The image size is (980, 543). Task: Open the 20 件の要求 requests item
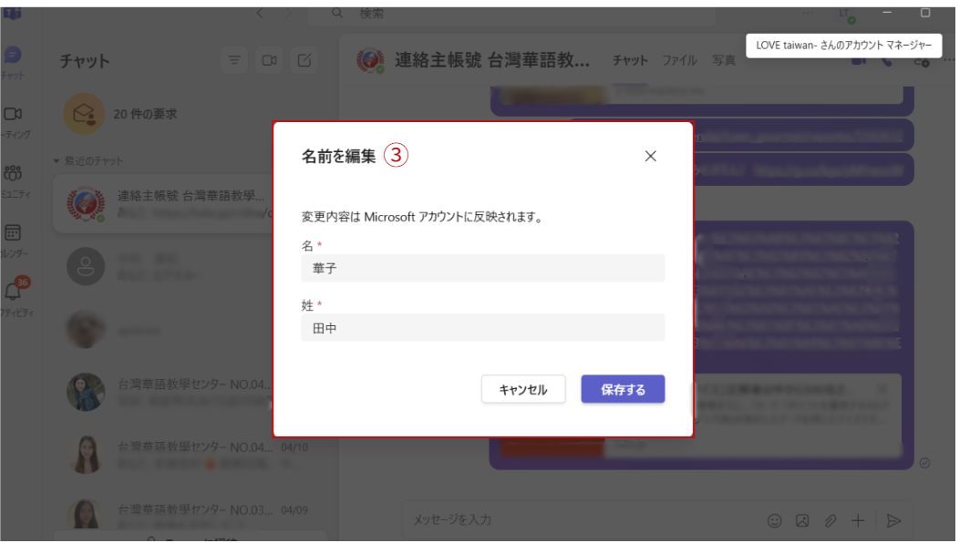point(145,114)
